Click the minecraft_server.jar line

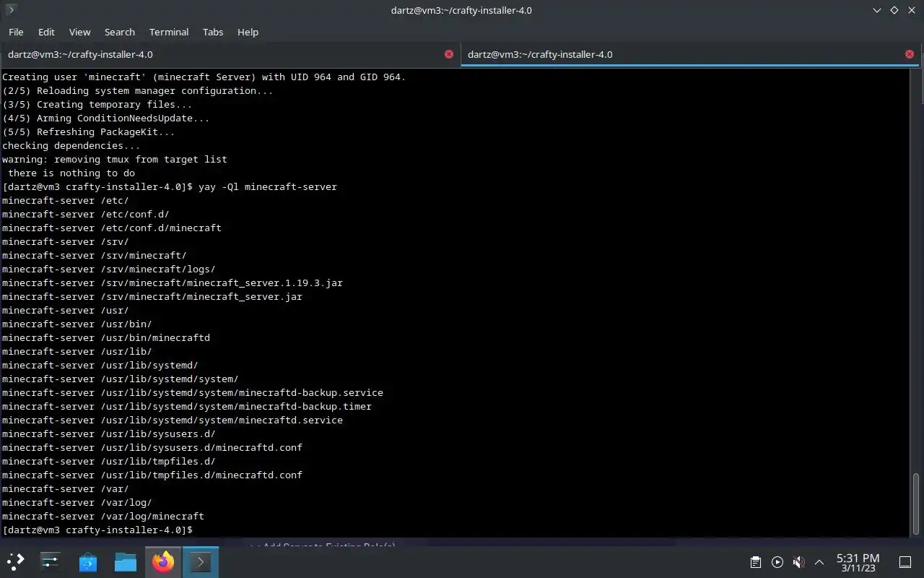pyautogui.click(x=152, y=296)
